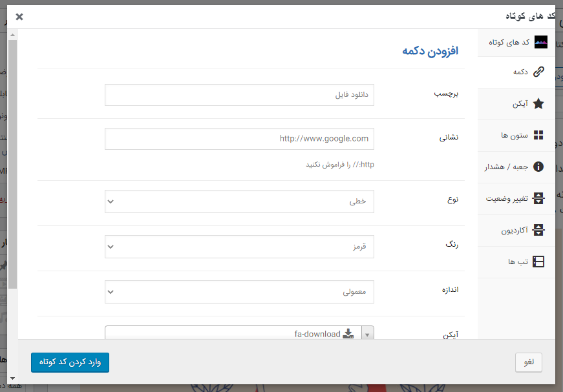Focus the نشانی URL input field
Image resolution: width=563 pixels, height=392 pixels.
pyautogui.click(x=239, y=139)
